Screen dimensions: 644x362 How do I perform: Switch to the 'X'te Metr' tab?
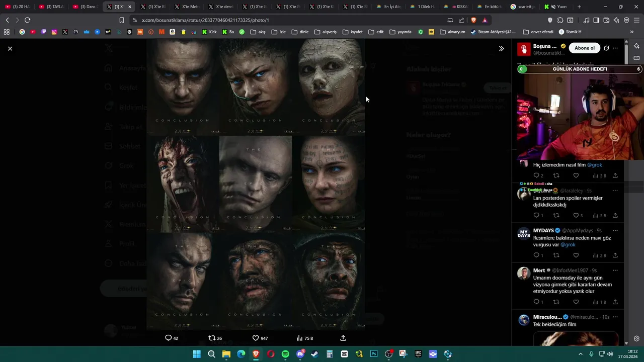(x=186, y=7)
